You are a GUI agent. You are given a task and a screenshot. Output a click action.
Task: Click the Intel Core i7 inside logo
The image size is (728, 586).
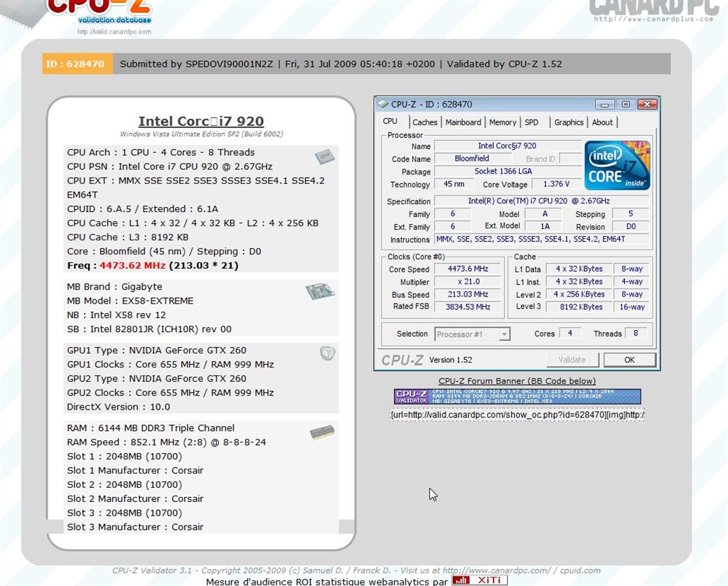tap(617, 165)
